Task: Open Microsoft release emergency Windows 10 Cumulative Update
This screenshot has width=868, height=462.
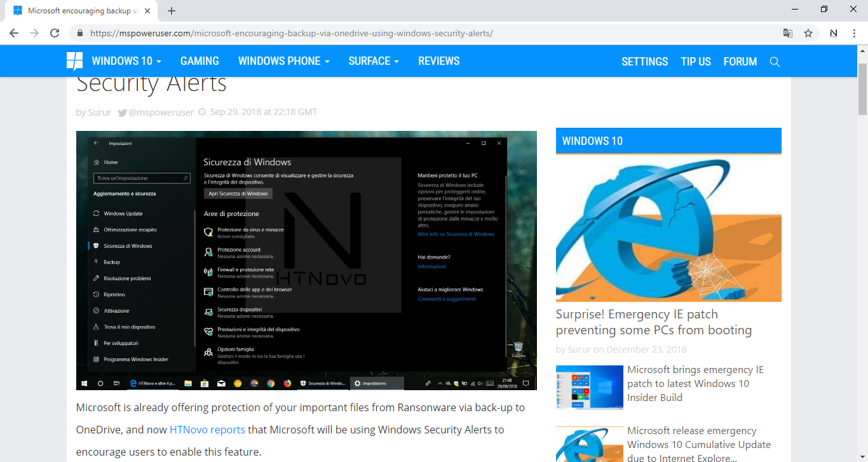Action: pyautogui.click(x=699, y=444)
